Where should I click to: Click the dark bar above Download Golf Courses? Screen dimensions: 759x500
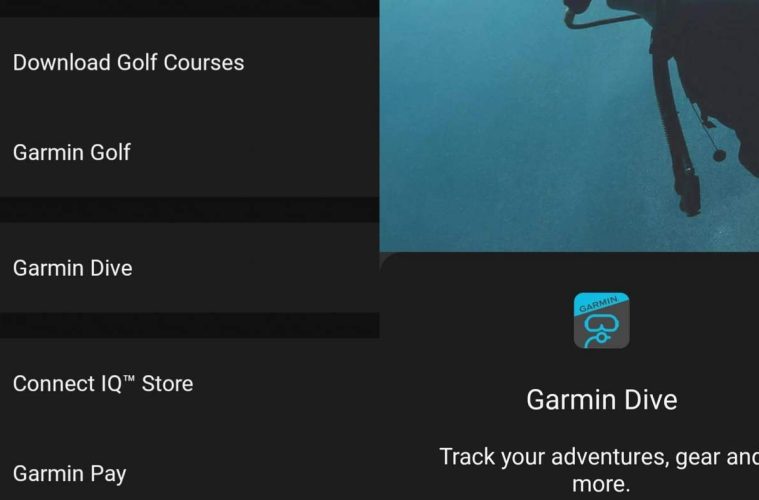tap(189, 8)
